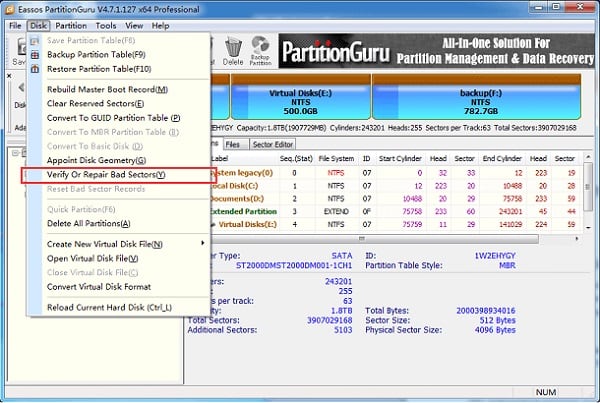Viewport: 600px width, 403px height.
Task: Choose Convert To GUID Partition Table
Action: [x=113, y=117]
